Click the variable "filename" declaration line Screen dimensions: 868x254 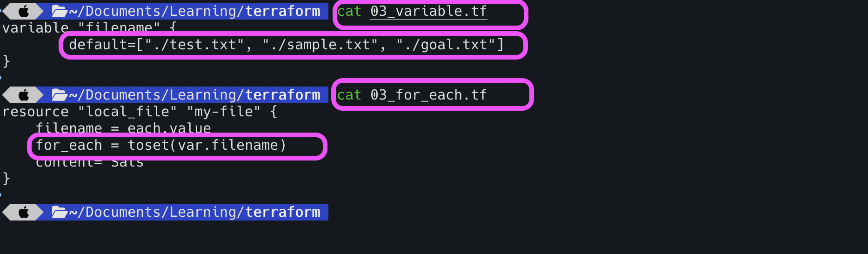coord(89,28)
